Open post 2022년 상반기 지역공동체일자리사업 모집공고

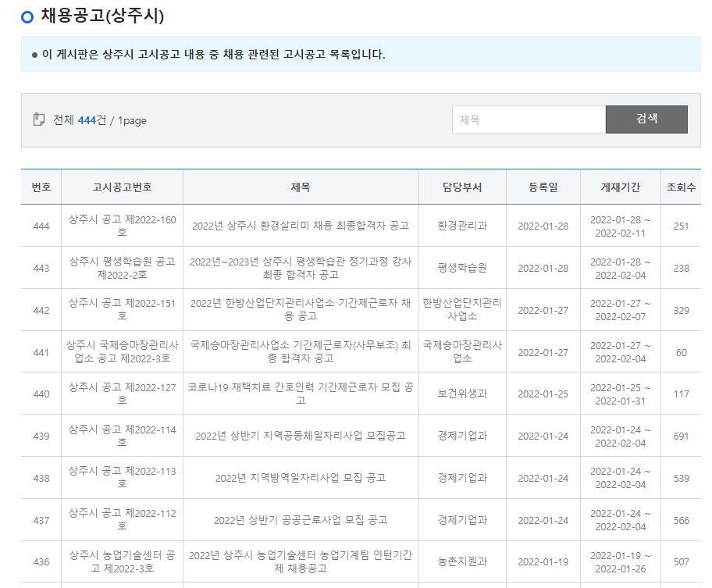pyautogui.click(x=301, y=436)
